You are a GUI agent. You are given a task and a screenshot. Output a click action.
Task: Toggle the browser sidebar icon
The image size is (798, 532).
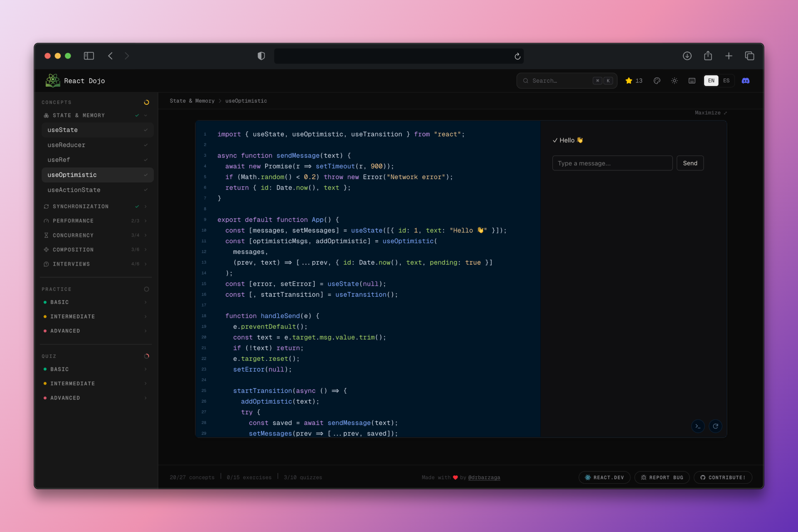[89, 56]
